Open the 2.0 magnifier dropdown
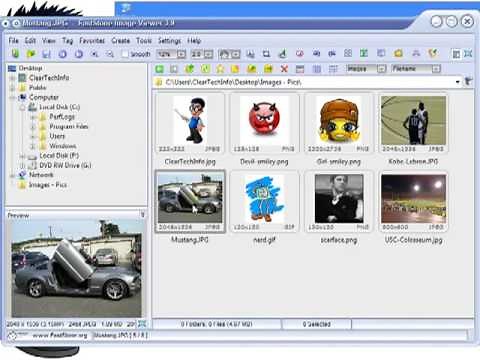The width and height of the screenshot is (480, 360). point(209,54)
